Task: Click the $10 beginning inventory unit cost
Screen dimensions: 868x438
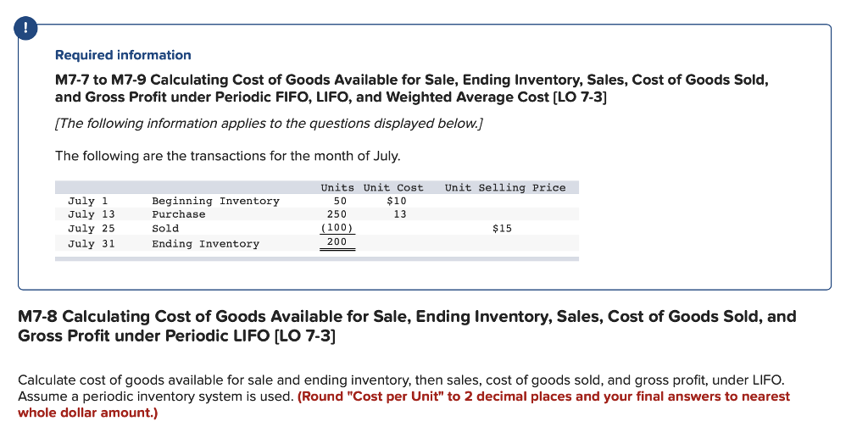Action: coord(396,202)
